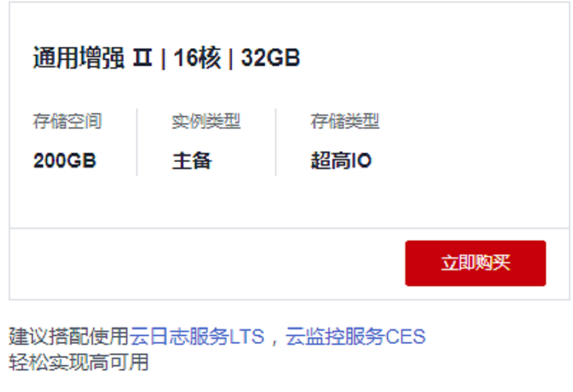Click the 32GB memory spec in heading
573x392 pixels.
pyautogui.click(x=270, y=58)
